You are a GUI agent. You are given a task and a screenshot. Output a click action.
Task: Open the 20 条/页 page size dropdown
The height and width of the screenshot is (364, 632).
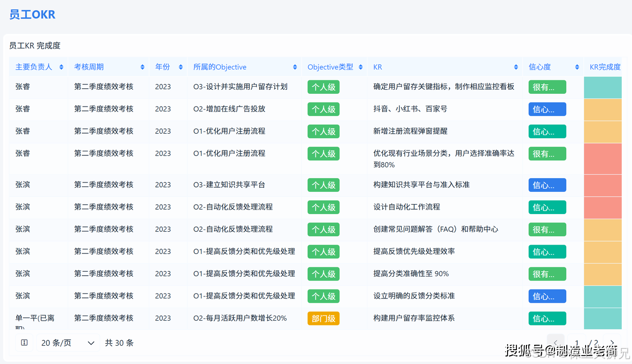coord(68,343)
